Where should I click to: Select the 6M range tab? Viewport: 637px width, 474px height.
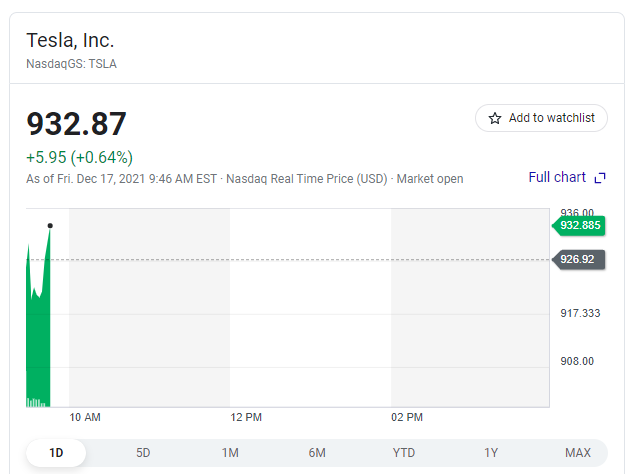tap(317, 453)
